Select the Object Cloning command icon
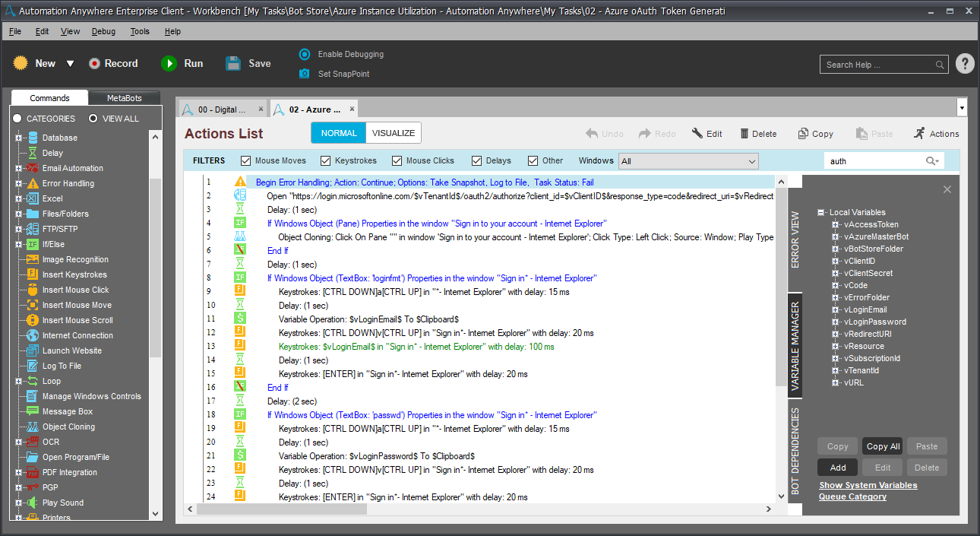 (x=33, y=427)
